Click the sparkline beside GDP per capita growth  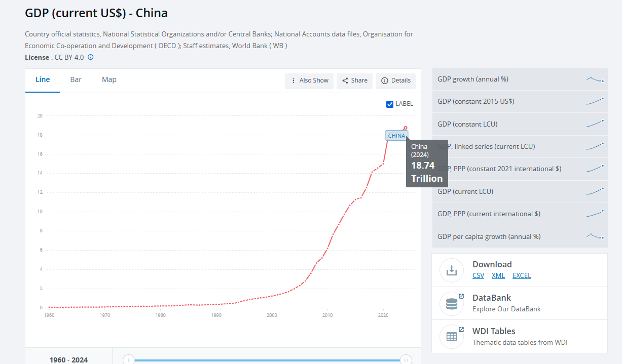[x=595, y=236]
